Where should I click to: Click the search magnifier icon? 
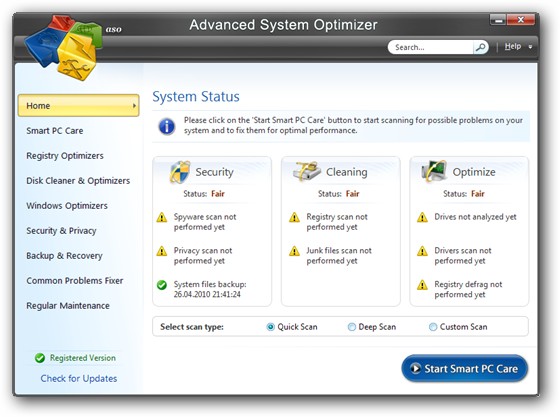pyautogui.click(x=481, y=47)
